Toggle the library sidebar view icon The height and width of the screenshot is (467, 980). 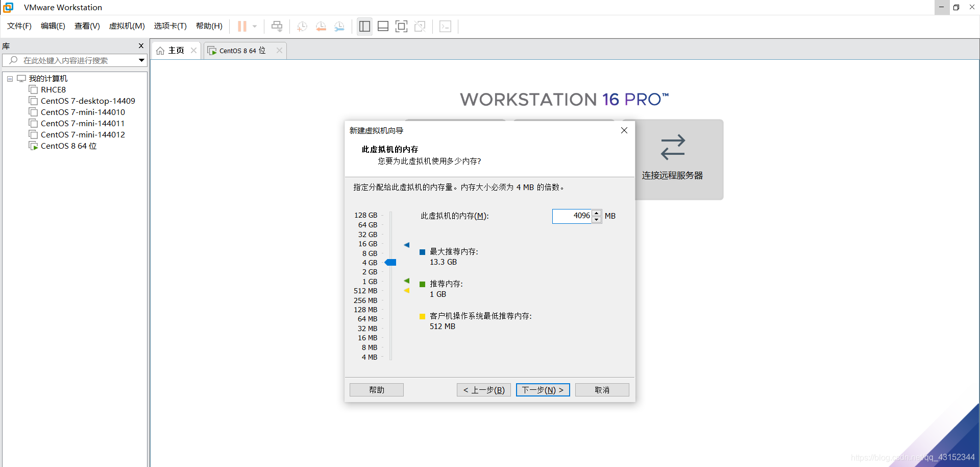[x=364, y=26]
